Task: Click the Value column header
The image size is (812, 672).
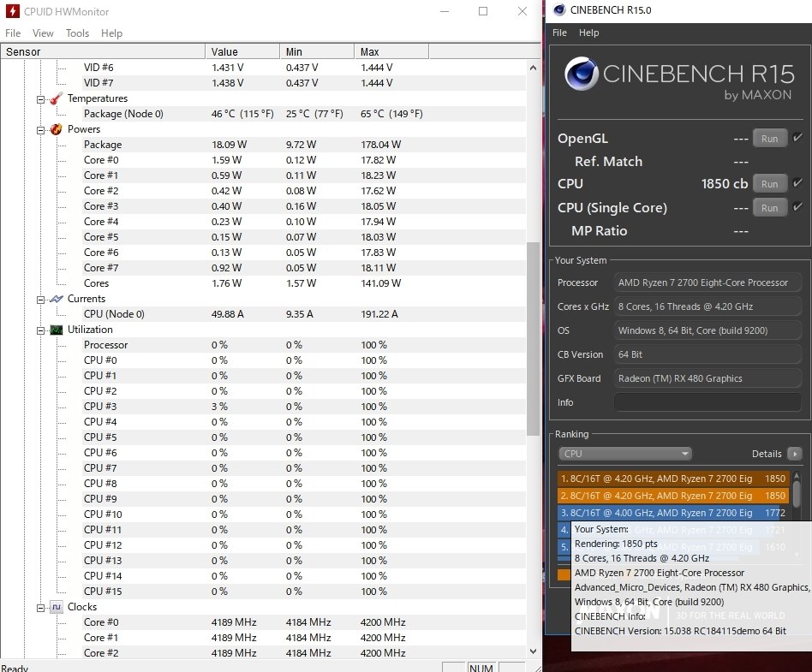Action: point(242,51)
